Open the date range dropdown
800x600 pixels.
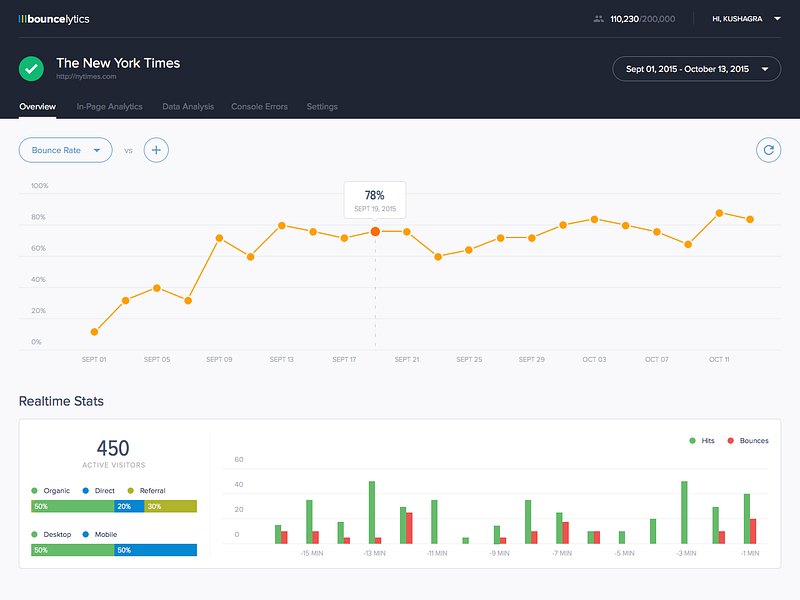coord(696,69)
